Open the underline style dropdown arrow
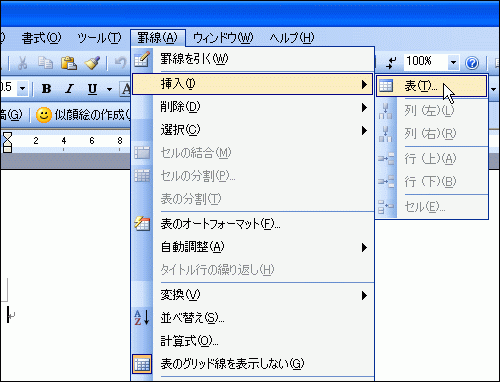The width and height of the screenshot is (500, 382). (109, 89)
